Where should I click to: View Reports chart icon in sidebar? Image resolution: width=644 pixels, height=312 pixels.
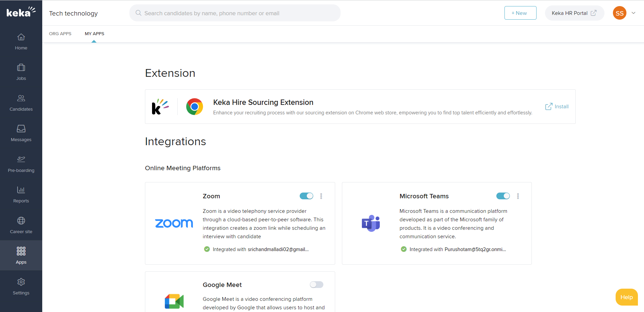pos(21,190)
